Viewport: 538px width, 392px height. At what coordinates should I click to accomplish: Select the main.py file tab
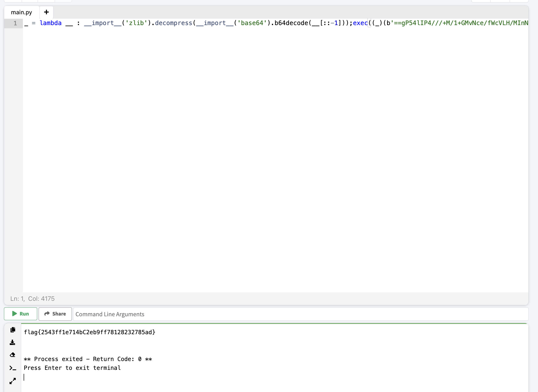tap(21, 12)
